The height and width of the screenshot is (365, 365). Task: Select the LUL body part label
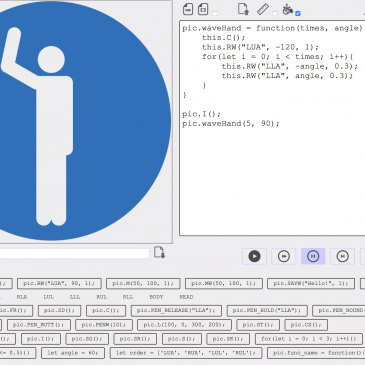[48, 297]
